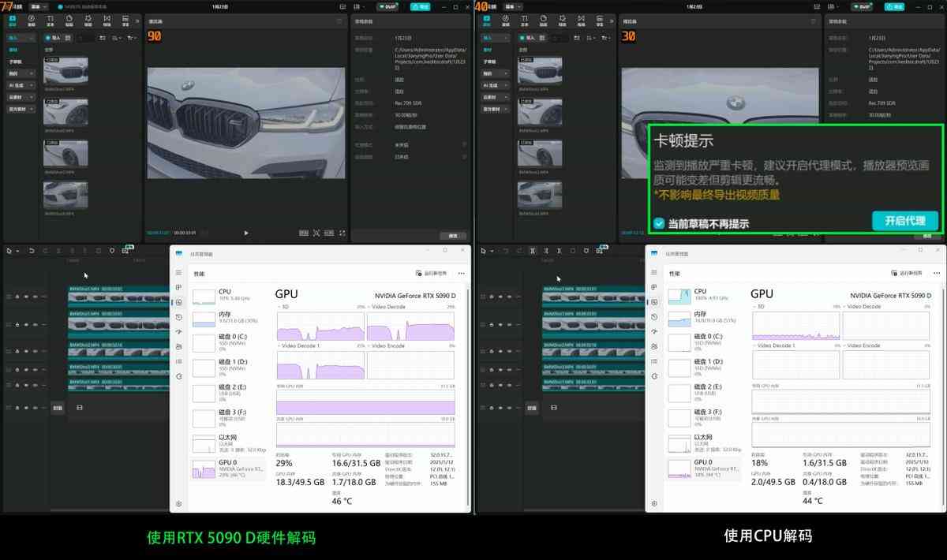The image size is (947, 560).
Task: Click the undo icon above the timeline
Action: 32,250
